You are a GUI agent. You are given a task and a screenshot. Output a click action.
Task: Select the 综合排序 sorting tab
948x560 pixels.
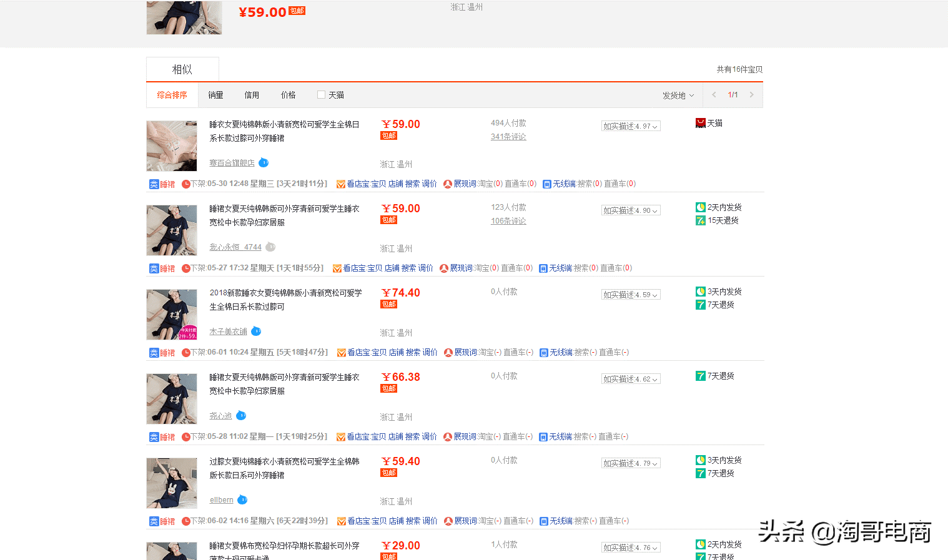(172, 95)
